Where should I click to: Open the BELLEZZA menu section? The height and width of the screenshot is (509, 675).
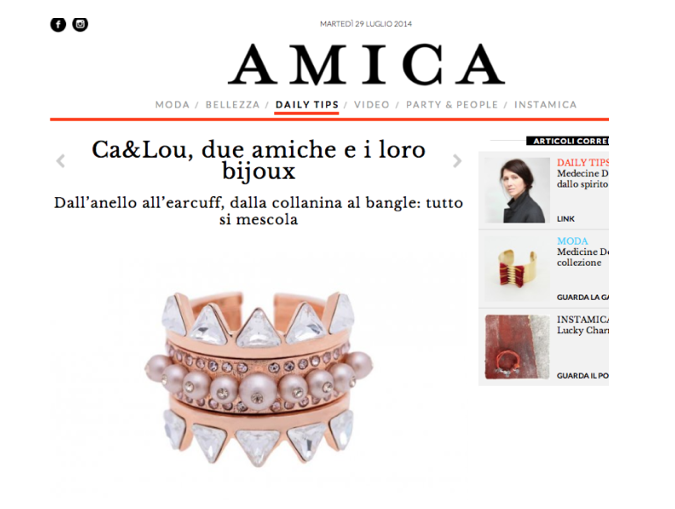coord(232,105)
